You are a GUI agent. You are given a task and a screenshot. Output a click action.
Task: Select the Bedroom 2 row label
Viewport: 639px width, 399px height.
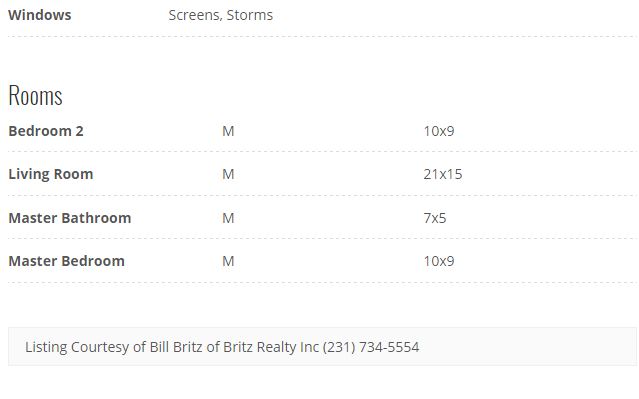tap(46, 131)
